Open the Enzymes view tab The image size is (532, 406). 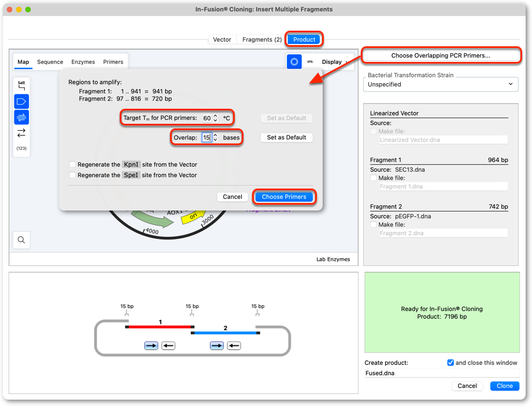pos(83,62)
